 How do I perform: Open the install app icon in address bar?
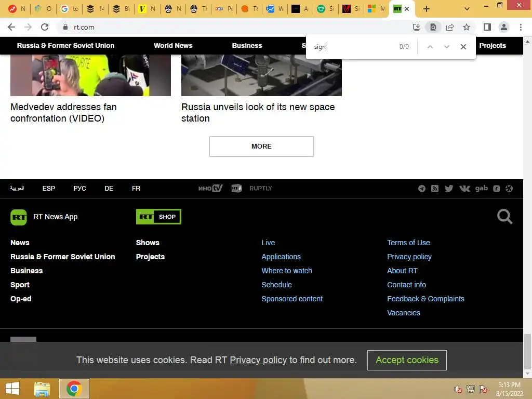pos(417,27)
